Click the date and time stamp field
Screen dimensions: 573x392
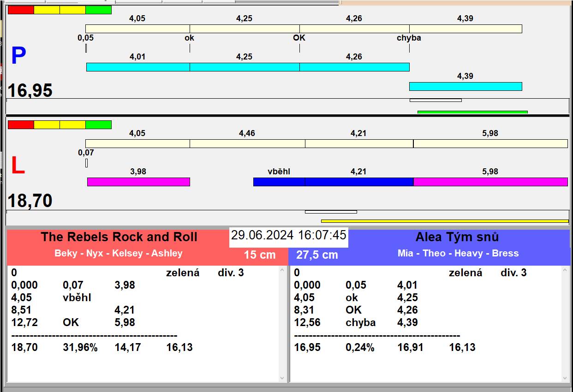(x=288, y=235)
